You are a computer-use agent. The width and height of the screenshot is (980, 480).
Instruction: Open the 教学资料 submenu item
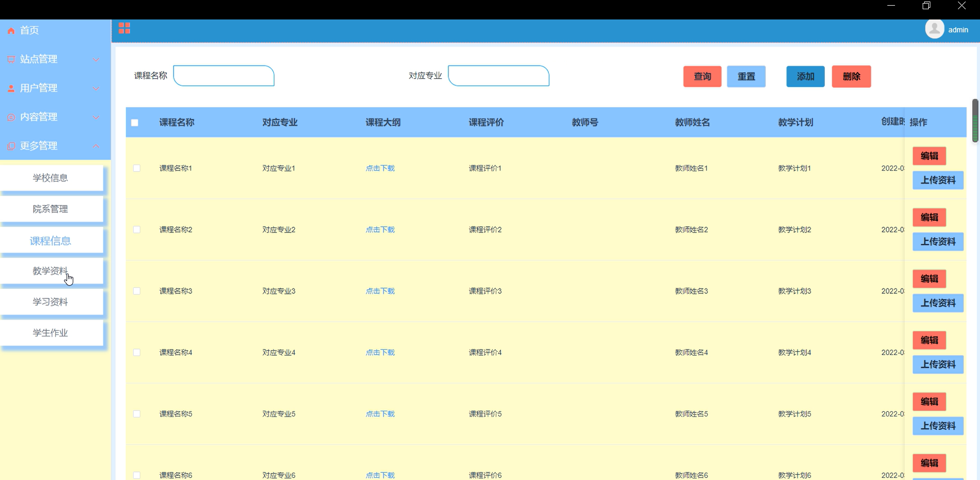(51, 271)
